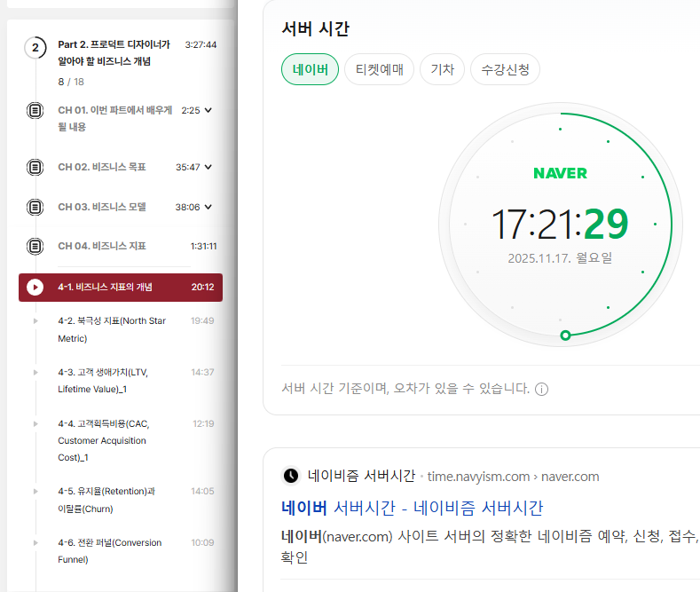The height and width of the screenshot is (592, 700).
Task: Click the green second-hand knob on clock ring
Action: (x=565, y=335)
